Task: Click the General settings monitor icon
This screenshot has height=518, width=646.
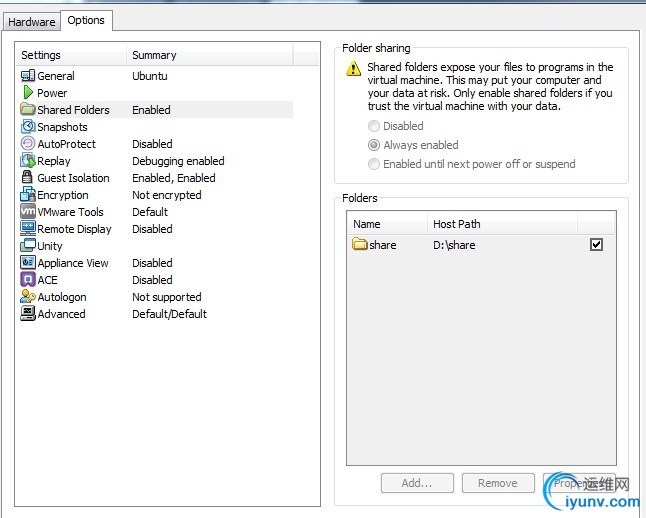Action: (28, 76)
